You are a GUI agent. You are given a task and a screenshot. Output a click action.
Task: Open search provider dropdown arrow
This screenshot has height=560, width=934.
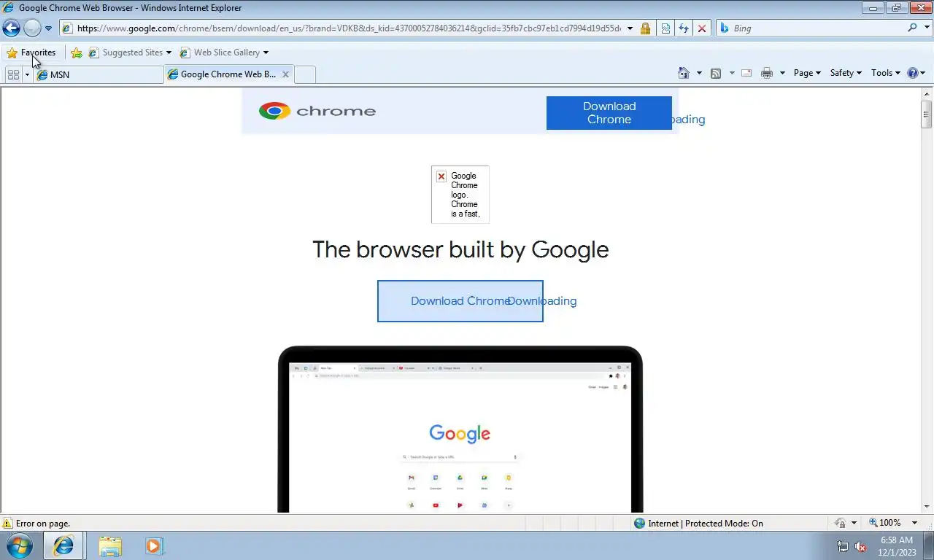pyautogui.click(x=925, y=28)
